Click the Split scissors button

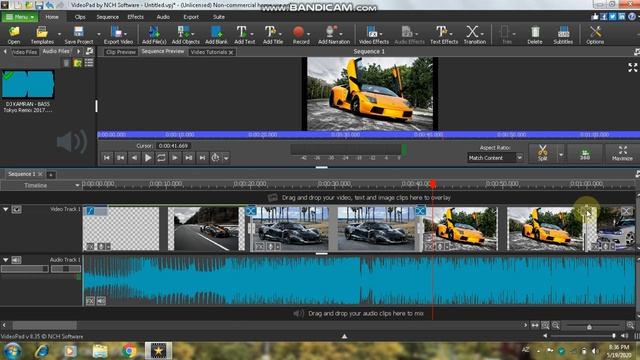pos(542,153)
